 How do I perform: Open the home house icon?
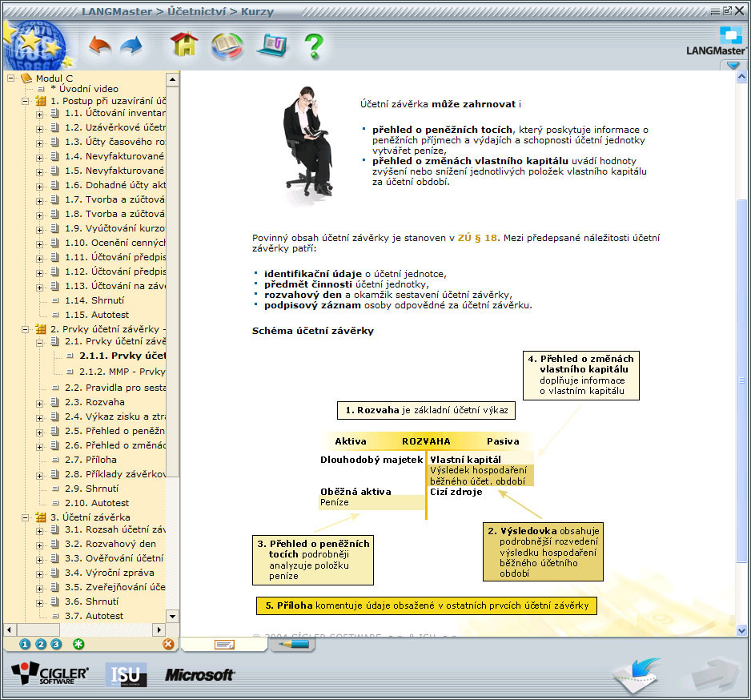(184, 45)
